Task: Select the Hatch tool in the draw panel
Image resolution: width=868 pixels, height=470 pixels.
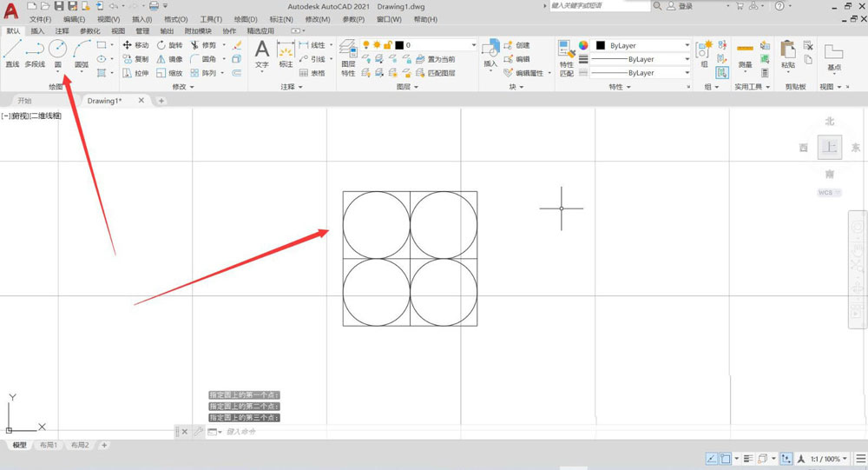Action: 102,73
